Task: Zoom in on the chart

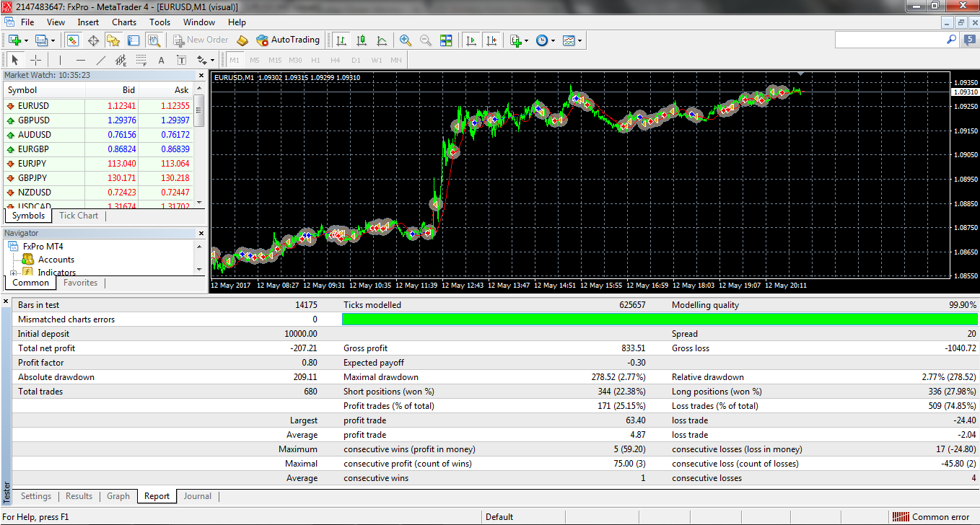Action: click(x=405, y=40)
